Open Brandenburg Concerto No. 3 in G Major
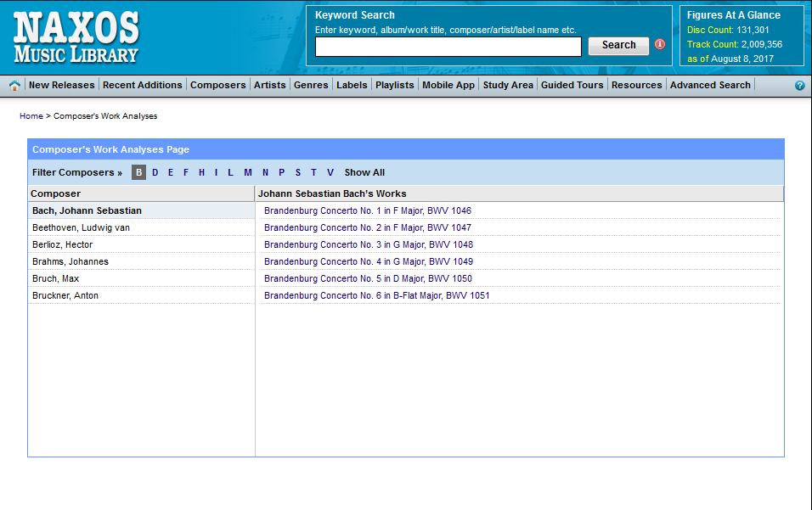Viewport: 812px width, 510px height. tap(369, 244)
